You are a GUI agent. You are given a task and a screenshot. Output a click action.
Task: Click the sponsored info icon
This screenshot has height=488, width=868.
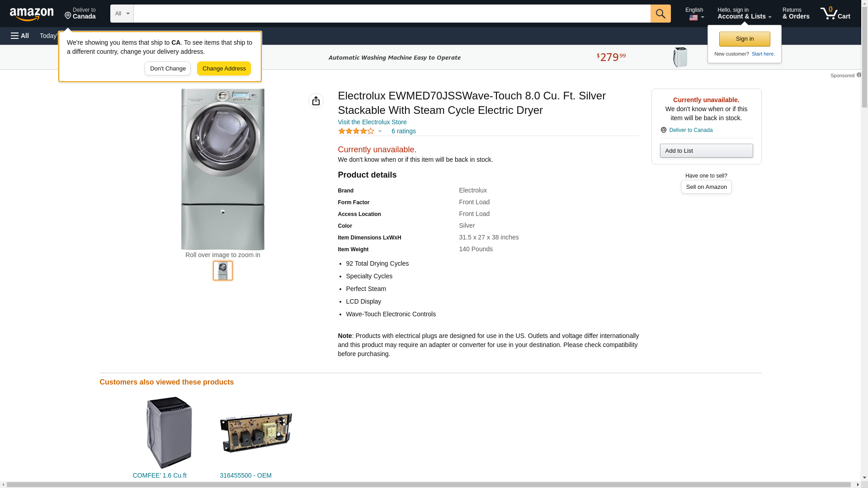859,75
